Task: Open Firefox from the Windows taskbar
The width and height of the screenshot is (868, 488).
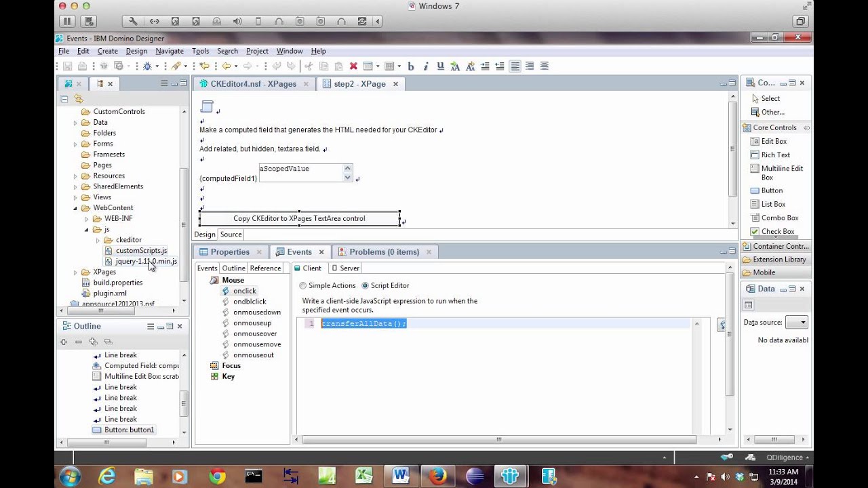Action: click(x=437, y=476)
